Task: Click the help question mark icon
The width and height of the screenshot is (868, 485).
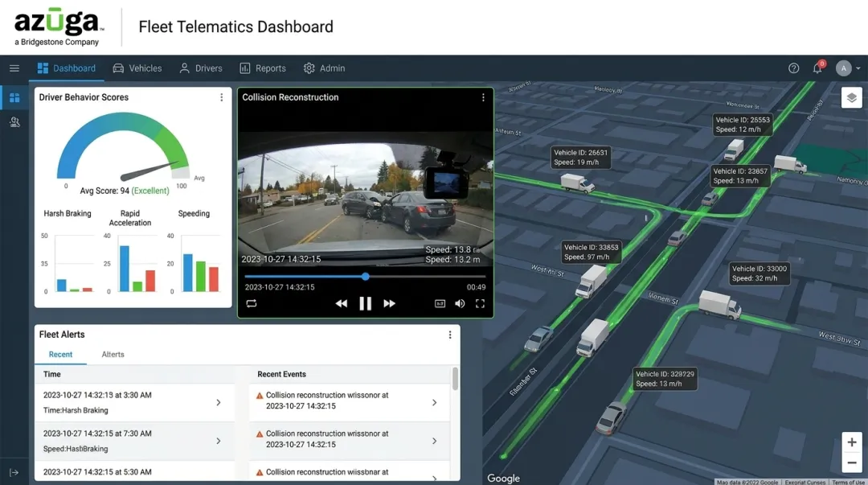Action: click(x=794, y=68)
